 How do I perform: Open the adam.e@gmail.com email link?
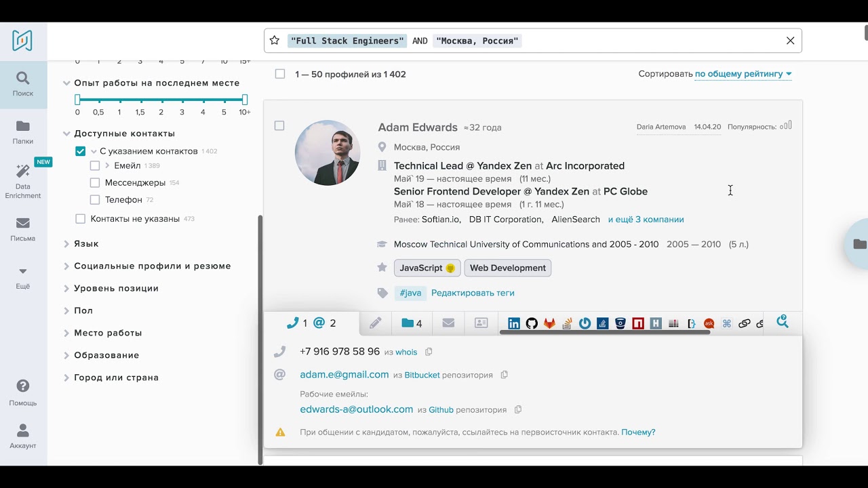(344, 374)
